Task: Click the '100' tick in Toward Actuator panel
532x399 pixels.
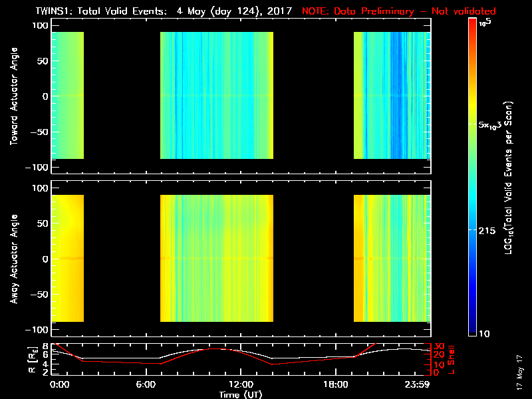Action: click(41, 25)
